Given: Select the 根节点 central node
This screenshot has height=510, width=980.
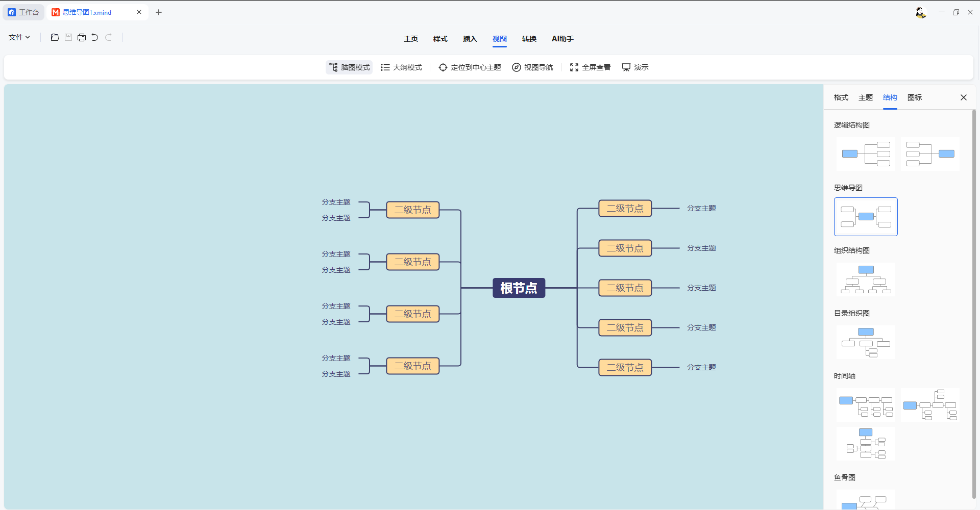Looking at the screenshot, I should click(519, 288).
